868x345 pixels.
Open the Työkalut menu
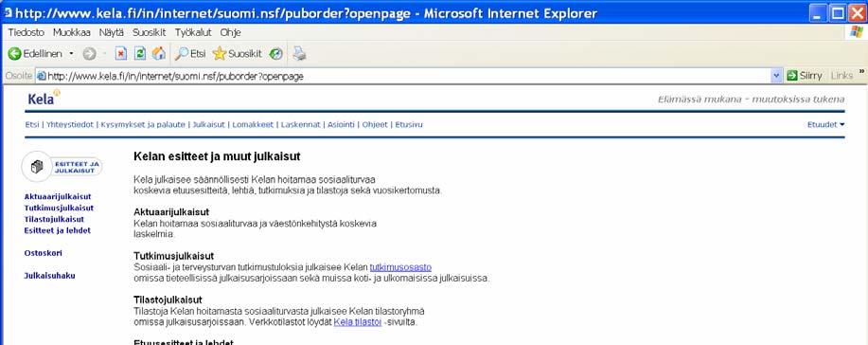point(193,33)
